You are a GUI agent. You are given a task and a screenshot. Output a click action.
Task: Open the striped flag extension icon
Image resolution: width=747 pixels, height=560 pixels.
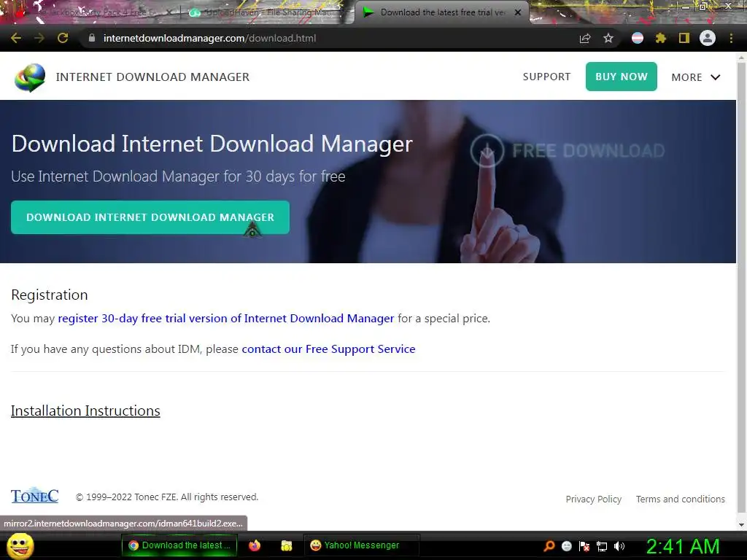coord(638,38)
